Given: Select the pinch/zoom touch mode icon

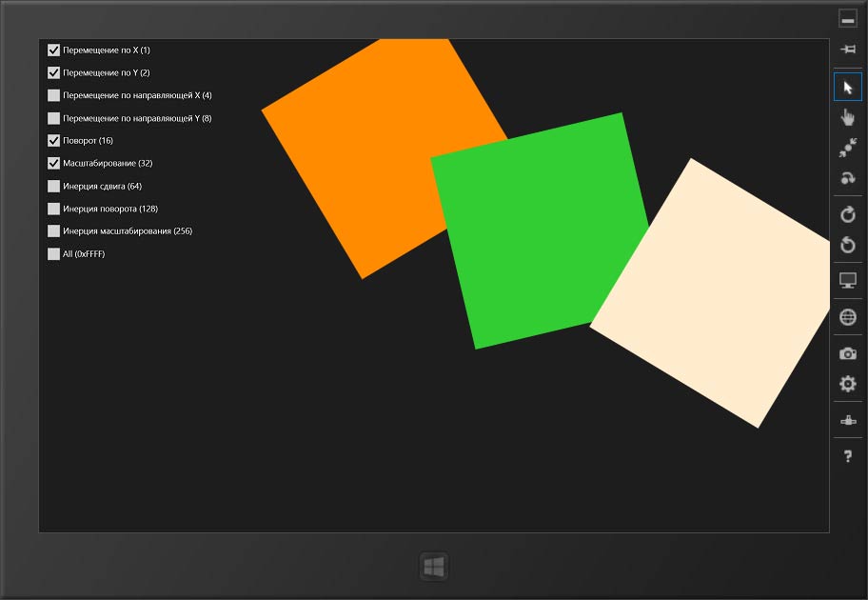Looking at the screenshot, I should click(847, 148).
